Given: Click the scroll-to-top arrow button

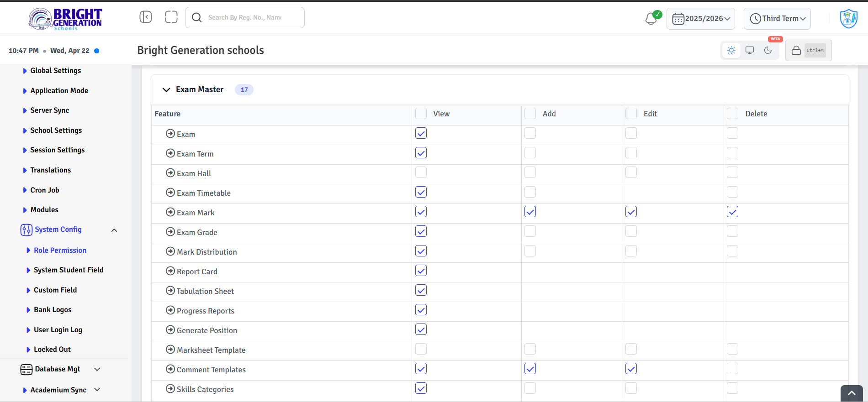Looking at the screenshot, I should [x=852, y=393].
